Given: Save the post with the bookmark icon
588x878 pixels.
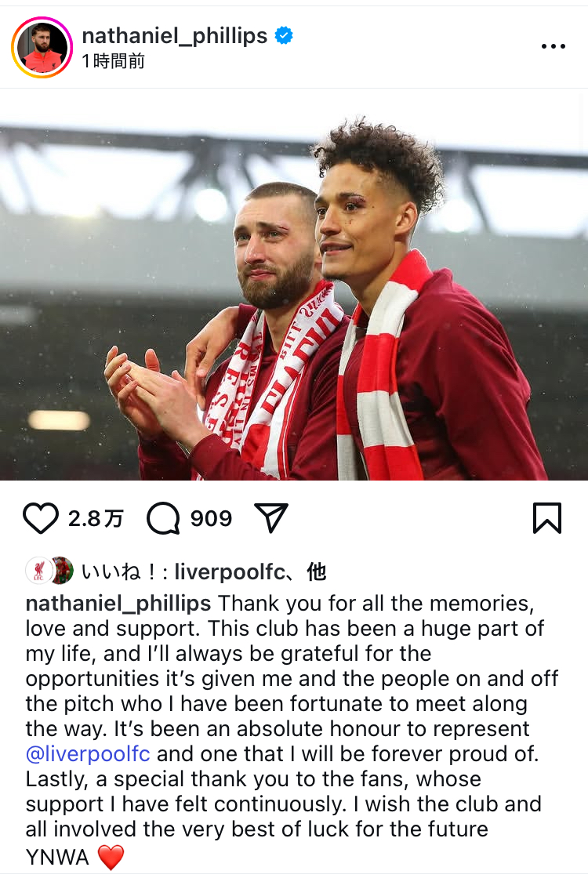Looking at the screenshot, I should tap(546, 518).
